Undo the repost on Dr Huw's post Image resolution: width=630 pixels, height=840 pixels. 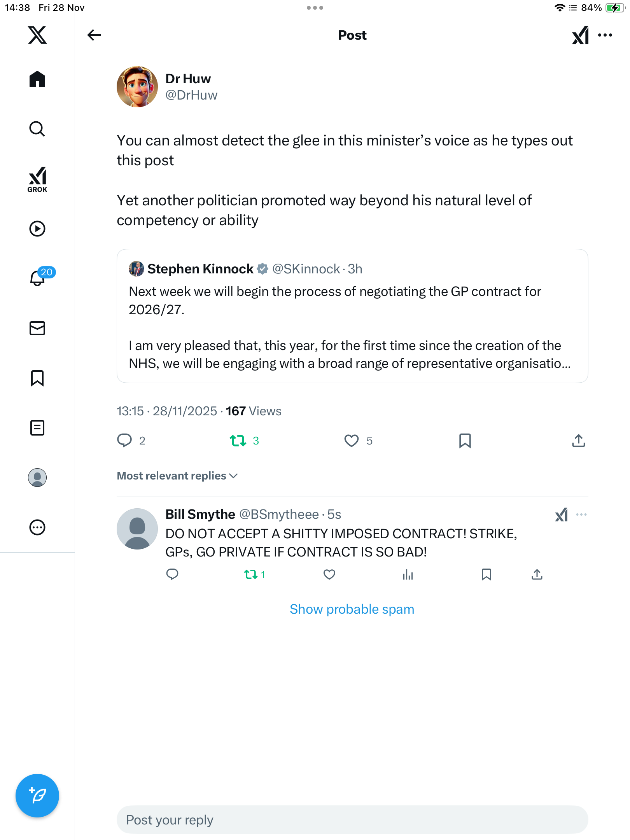[238, 441]
